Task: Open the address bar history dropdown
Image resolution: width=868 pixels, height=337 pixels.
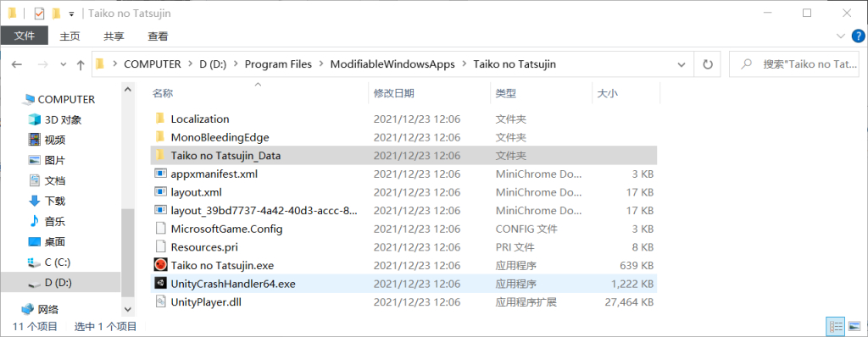Action: click(x=682, y=64)
